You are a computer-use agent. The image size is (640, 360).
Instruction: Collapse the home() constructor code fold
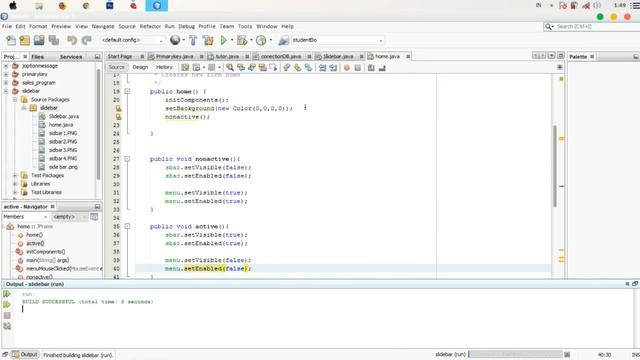point(127,91)
